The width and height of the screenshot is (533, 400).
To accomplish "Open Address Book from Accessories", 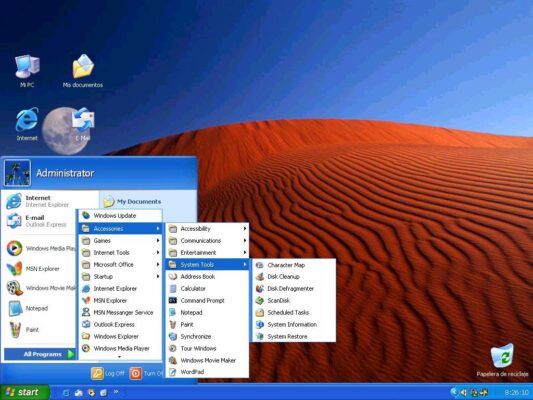I will pyautogui.click(x=207, y=276).
